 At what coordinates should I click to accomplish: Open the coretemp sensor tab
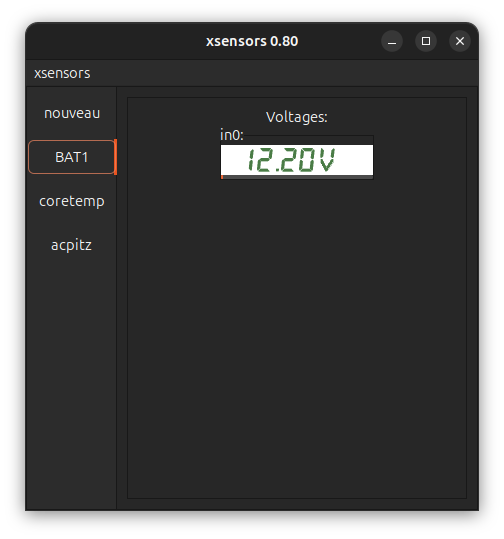click(72, 201)
